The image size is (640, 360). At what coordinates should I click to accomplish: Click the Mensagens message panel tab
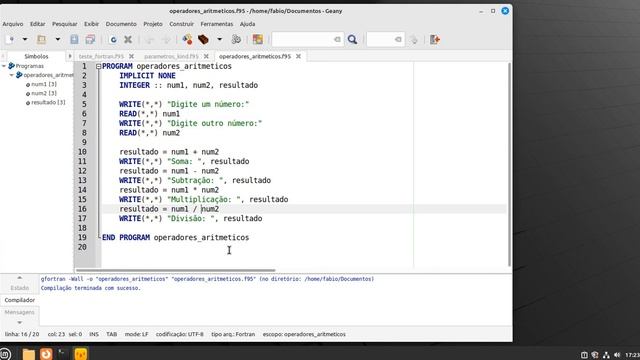pos(20,312)
